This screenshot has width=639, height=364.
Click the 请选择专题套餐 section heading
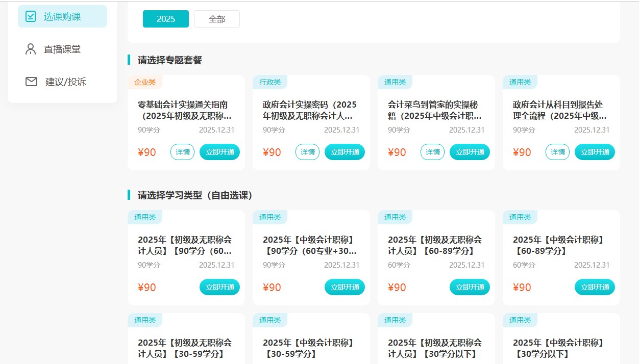tap(170, 60)
